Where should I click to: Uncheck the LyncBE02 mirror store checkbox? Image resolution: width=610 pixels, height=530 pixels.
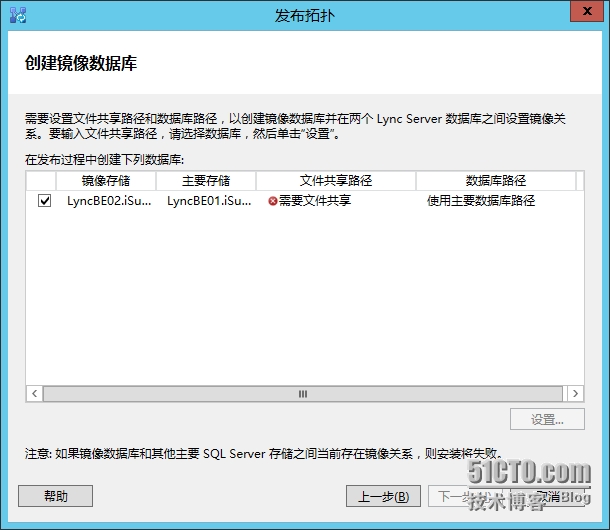[44, 201]
